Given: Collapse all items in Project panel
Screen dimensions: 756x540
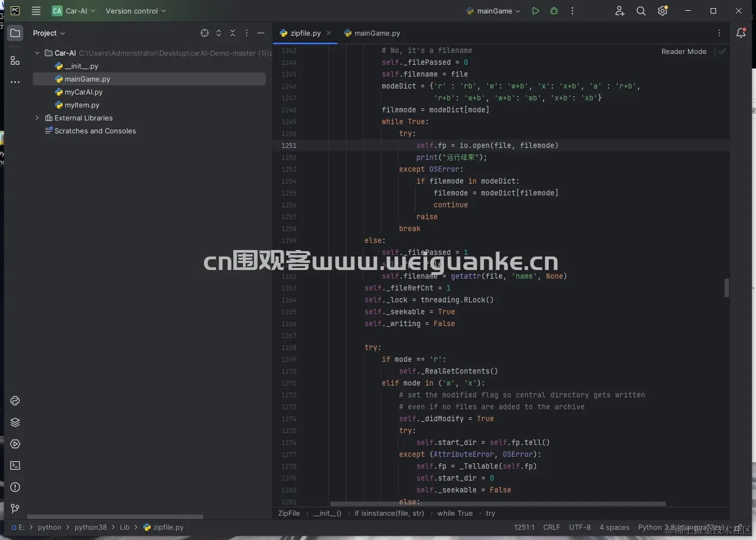Looking at the screenshot, I should pyautogui.click(x=233, y=33).
